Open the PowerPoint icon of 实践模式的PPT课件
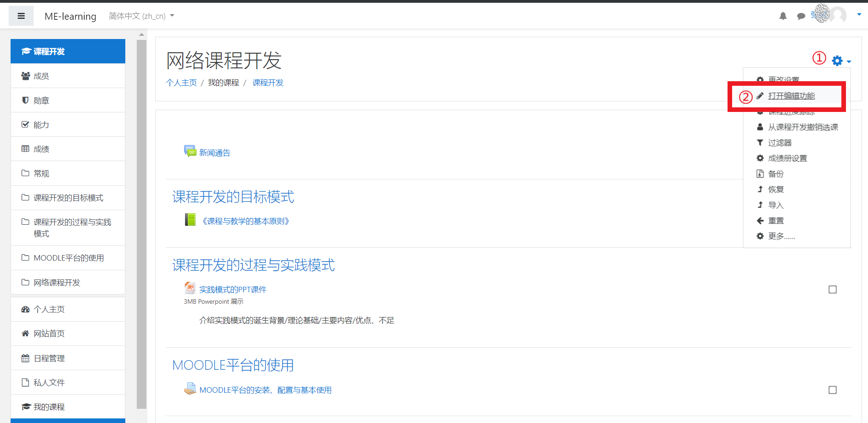The height and width of the screenshot is (423, 868). pos(190,288)
